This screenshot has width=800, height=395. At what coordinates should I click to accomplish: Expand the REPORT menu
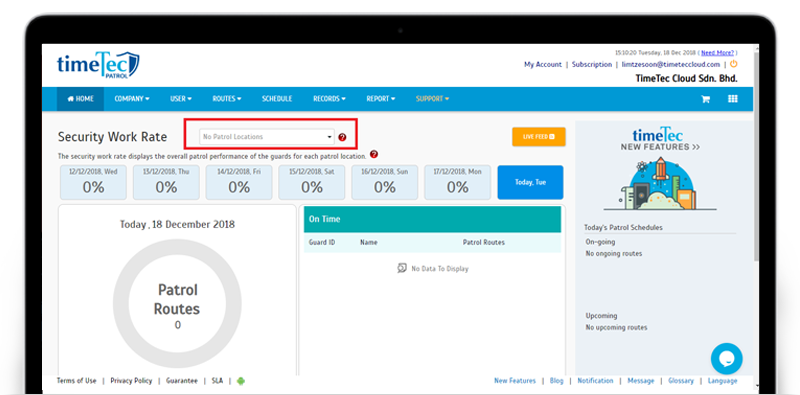[x=380, y=99]
